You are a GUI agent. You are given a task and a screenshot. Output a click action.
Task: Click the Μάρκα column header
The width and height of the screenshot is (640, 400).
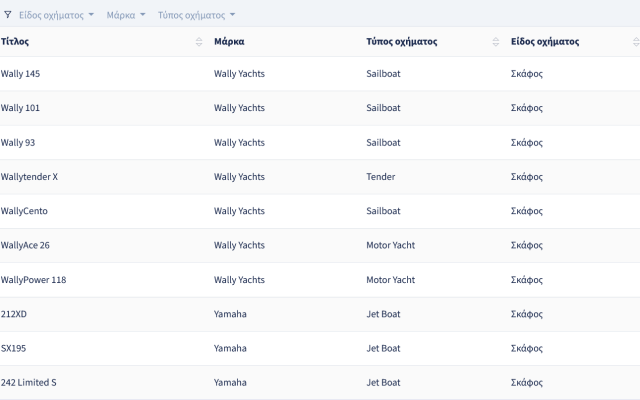pos(229,42)
